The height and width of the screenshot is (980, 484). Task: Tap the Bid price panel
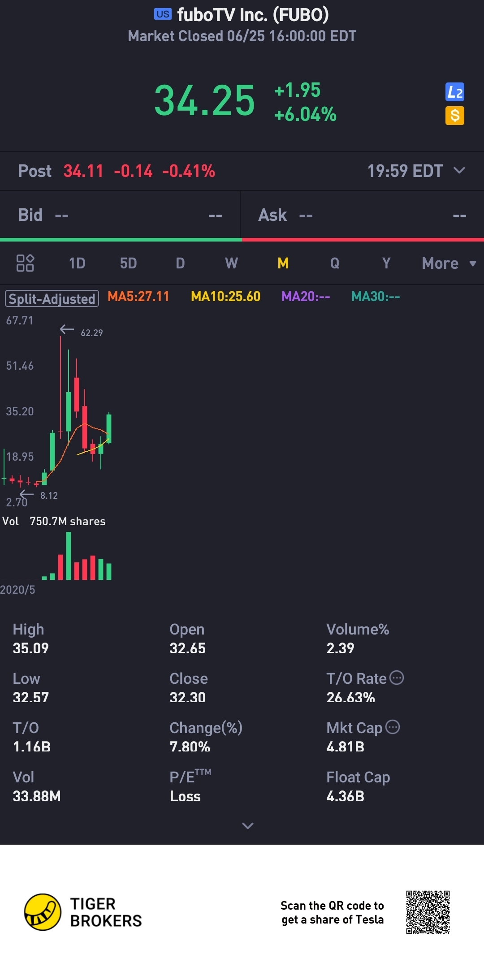click(x=120, y=215)
